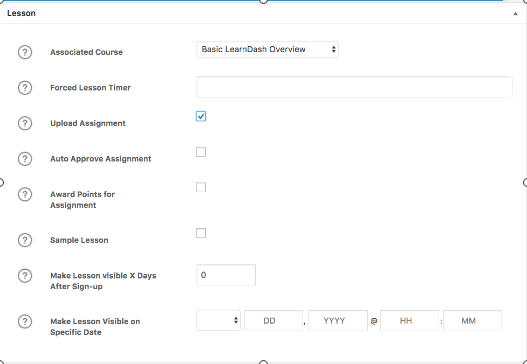The width and height of the screenshot is (527, 364).
Task: Click the Associated Course label
Action: pos(86,52)
